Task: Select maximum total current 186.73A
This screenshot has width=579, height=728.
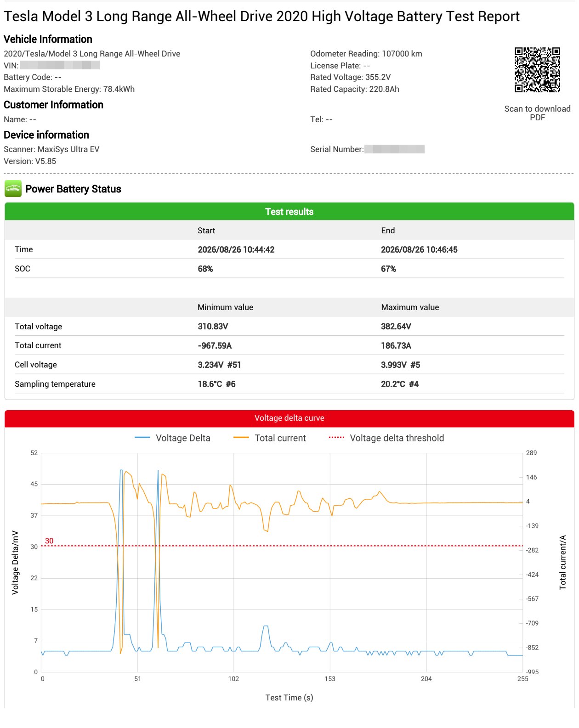Action: click(x=396, y=346)
